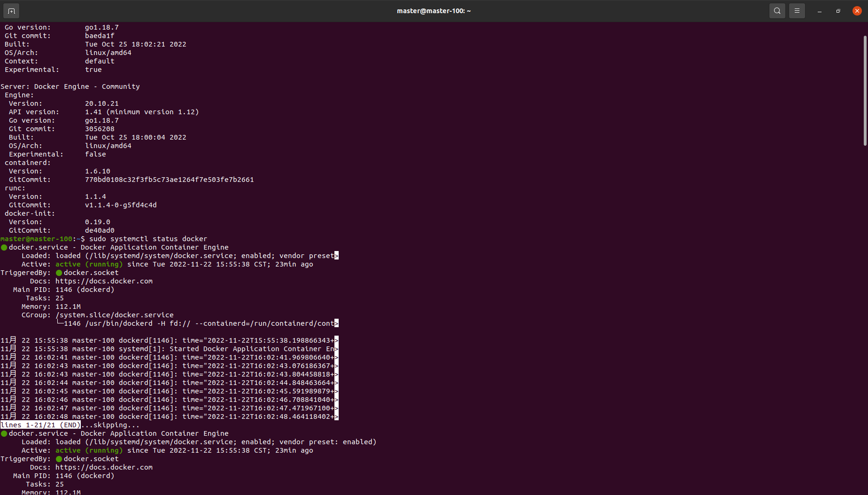This screenshot has height=495, width=868.
Task: Click the 'Built: Tue Oct 25 18:00:04 2022' value
Action: (x=136, y=137)
